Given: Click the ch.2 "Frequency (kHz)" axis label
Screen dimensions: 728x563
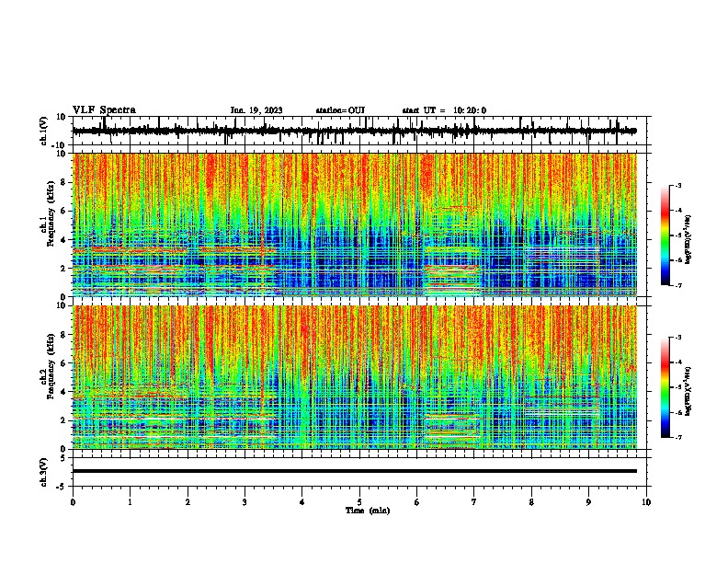Looking at the screenshot, I should coord(51,366).
